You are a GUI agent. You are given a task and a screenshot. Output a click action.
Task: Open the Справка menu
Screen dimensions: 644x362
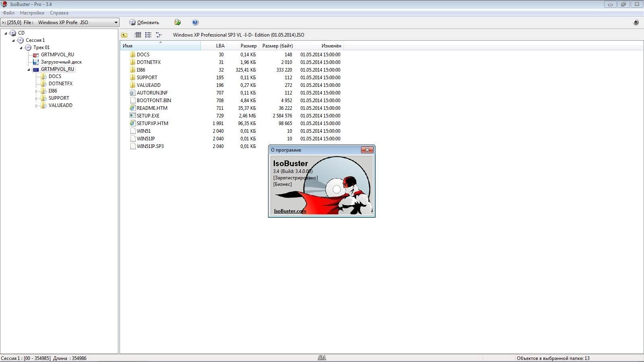(x=59, y=13)
